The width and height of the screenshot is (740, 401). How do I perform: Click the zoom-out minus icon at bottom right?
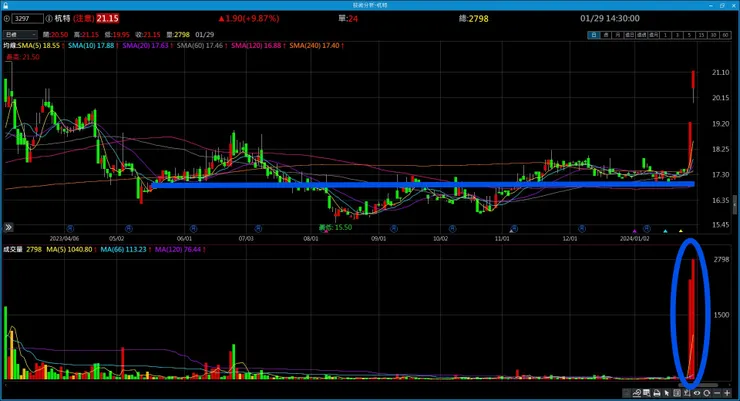coord(717,393)
